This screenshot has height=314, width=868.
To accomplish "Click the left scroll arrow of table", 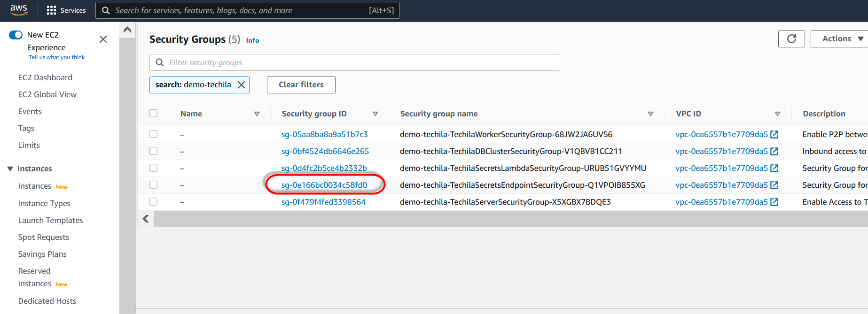I will (x=146, y=219).
